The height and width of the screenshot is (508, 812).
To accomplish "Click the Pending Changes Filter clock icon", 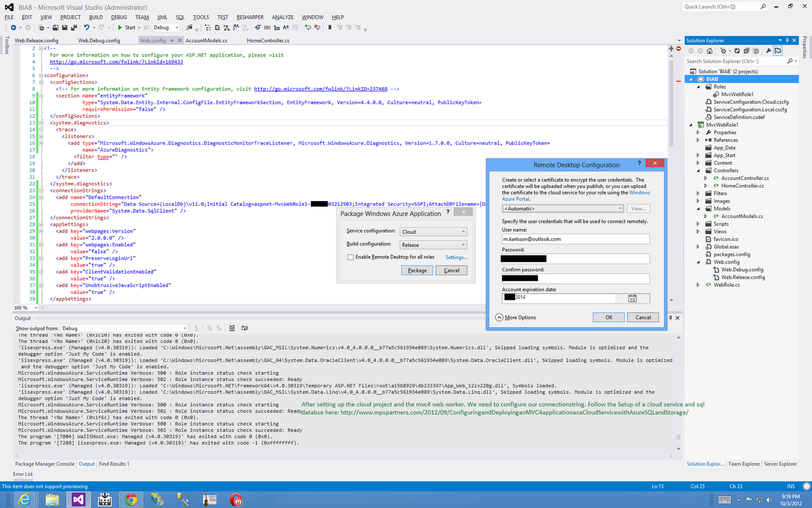I will (723, 51).
